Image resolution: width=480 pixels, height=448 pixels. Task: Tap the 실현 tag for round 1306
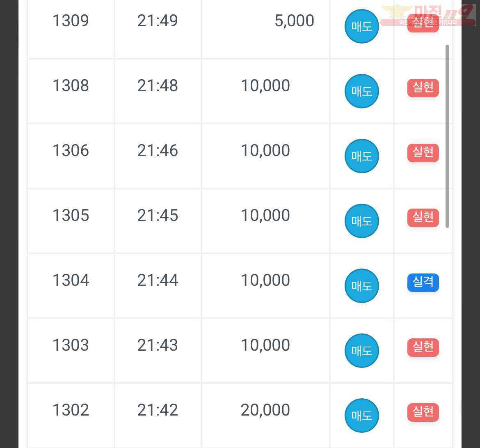tap(423, 153)
